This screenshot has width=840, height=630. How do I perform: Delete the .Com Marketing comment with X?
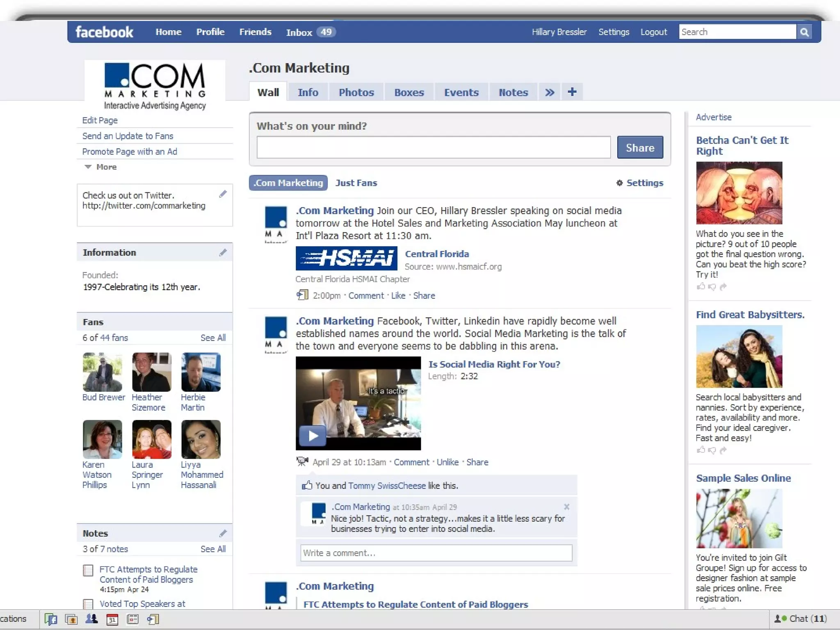point(566,507)
